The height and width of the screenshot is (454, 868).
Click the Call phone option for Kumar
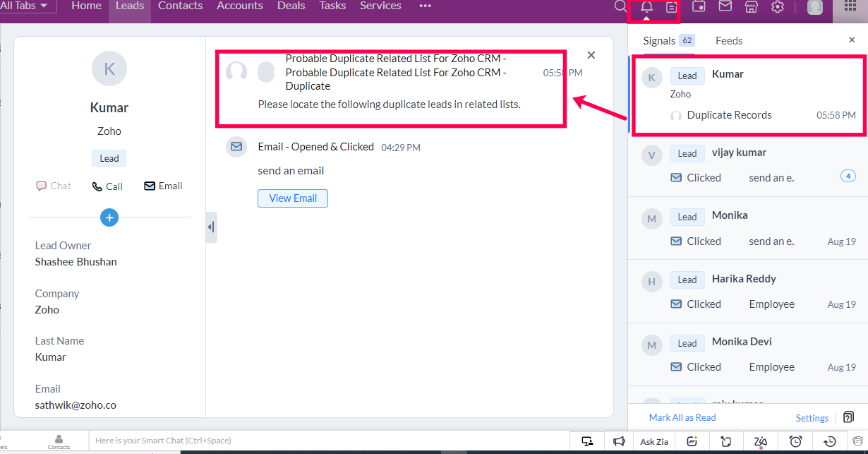[107, 186]
